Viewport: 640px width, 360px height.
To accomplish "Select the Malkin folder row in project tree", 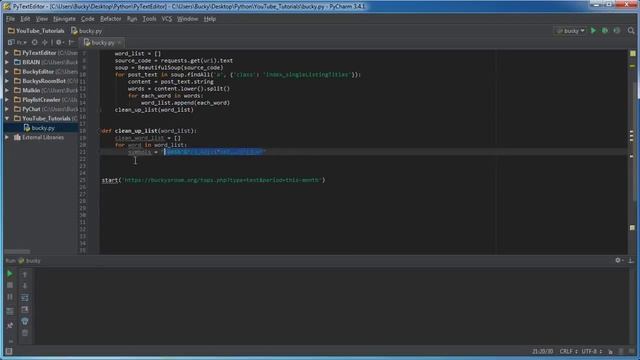I will point(41,90).
